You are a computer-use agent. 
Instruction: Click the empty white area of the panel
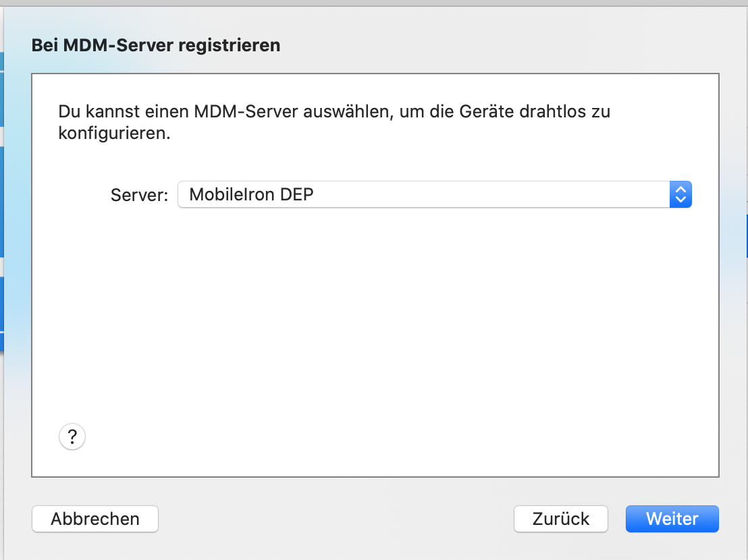[x=375, y=324]
